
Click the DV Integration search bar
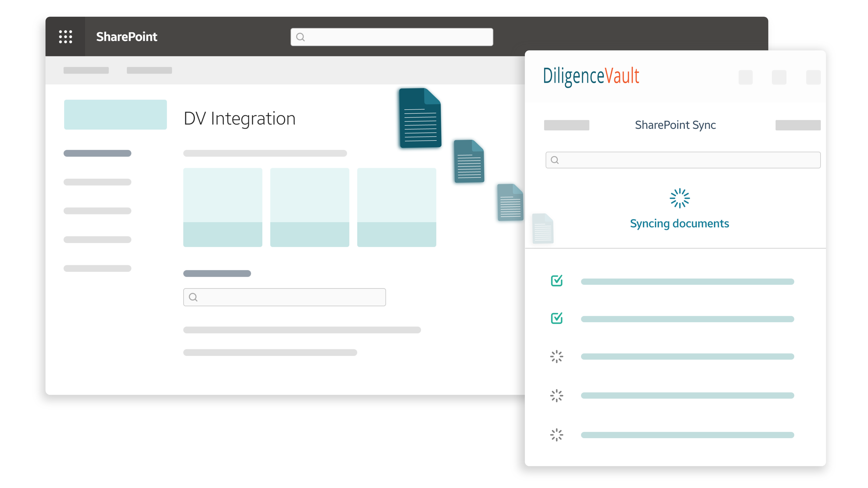285,297
